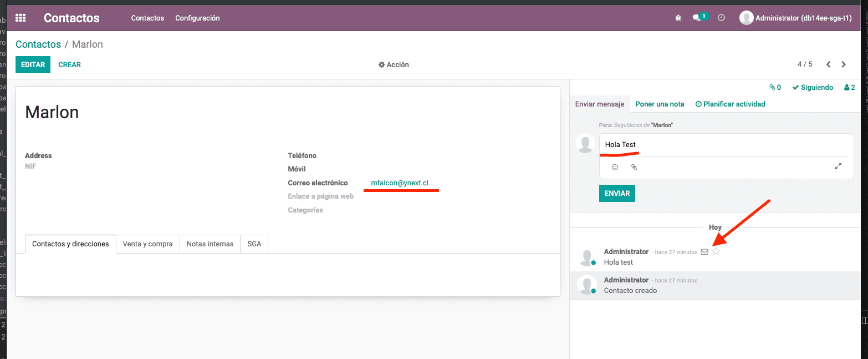
Task: Click 'Categorías' field label
Action: (305, 210)
